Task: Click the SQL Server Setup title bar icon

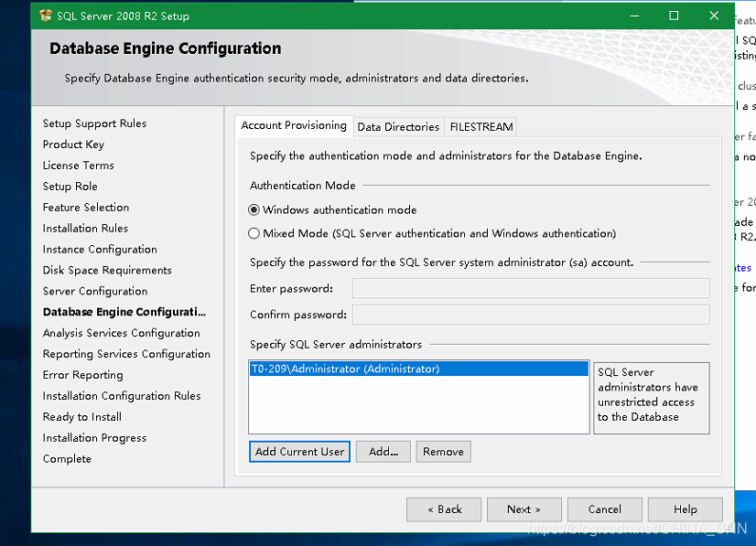Action: point(46,16)
